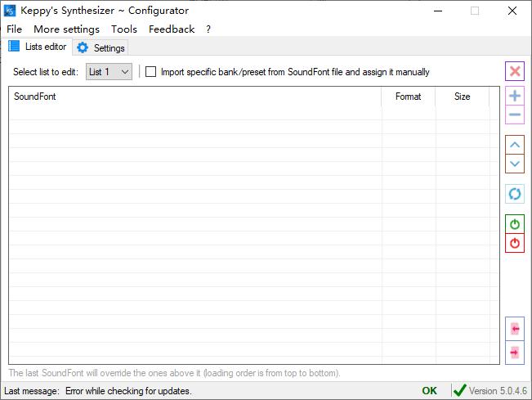Open the File menu
Image resolution: width=532 pixels, height=400 pixels.
(x=14, y=29)
